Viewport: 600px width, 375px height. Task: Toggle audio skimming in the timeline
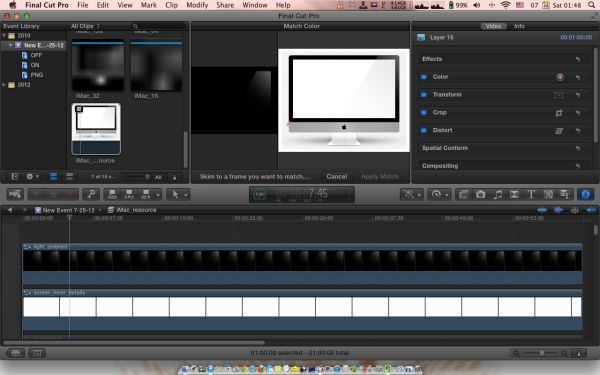(x=558, y=210)
